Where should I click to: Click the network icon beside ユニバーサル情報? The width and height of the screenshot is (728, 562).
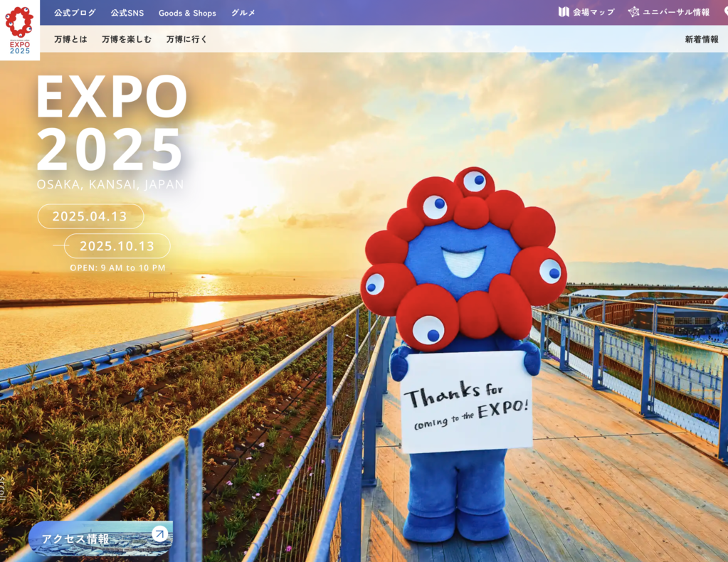[x=633, y=12]
